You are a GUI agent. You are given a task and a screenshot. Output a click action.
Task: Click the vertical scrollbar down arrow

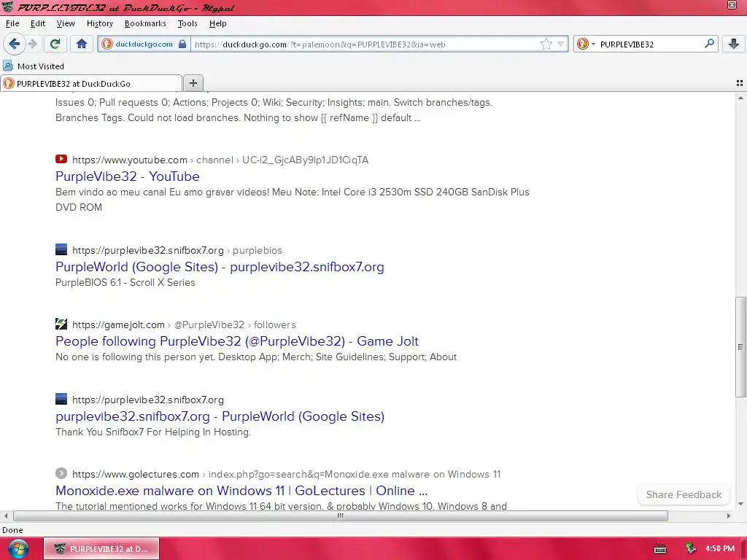(x=740, y=504)
